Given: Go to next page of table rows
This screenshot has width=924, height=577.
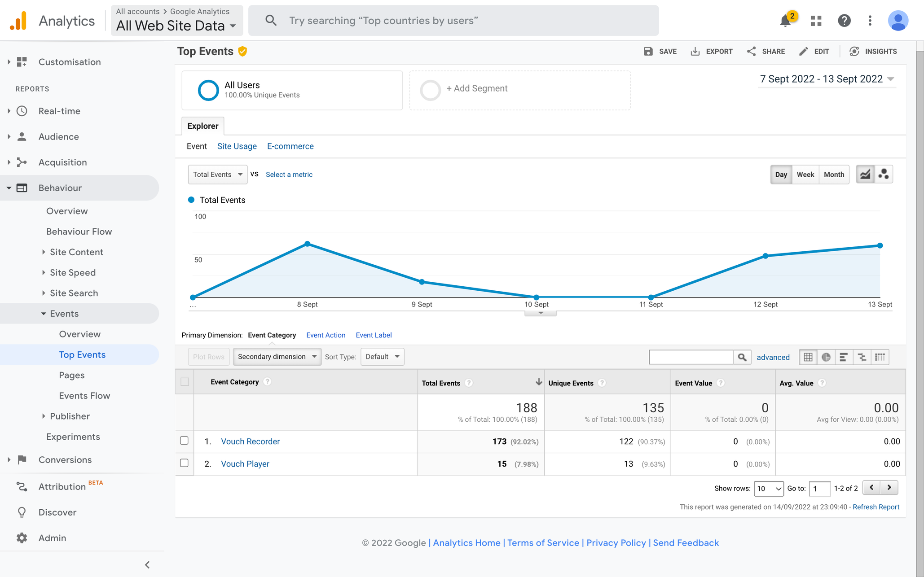Looking at the screenshot, I should [889, 488].
